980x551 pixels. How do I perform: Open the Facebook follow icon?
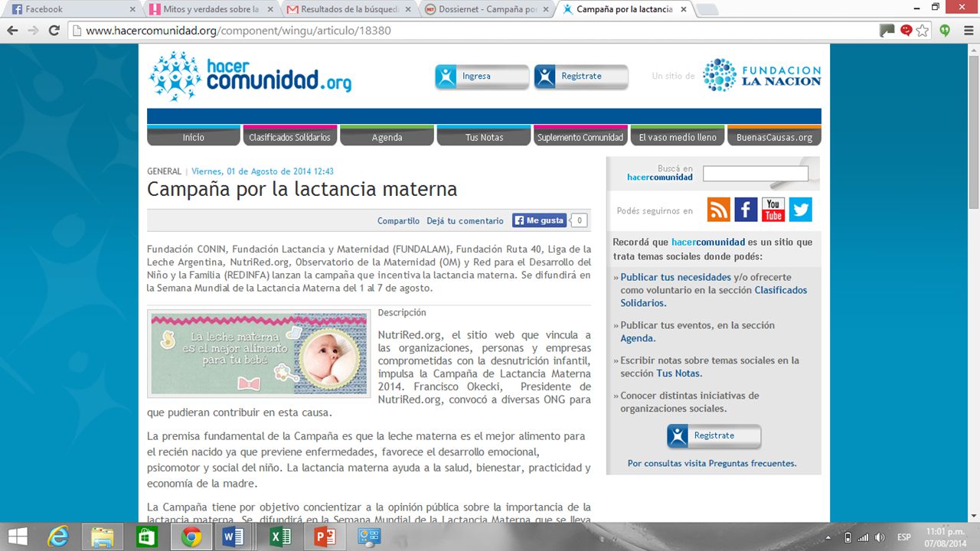pos(746,210)
